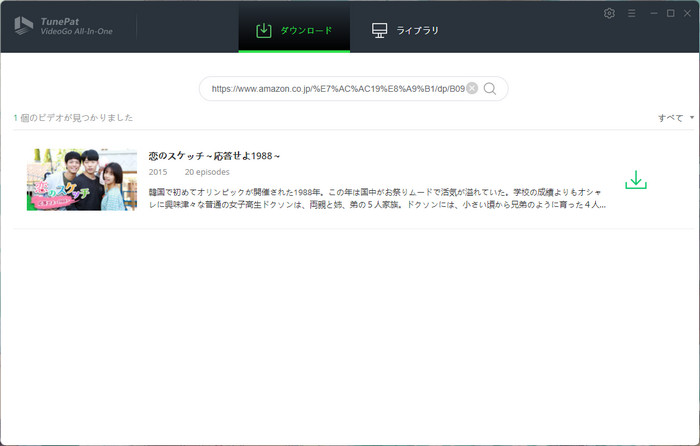Minimize the TunePat window
The image size is (700, 446).
point(654,13)
